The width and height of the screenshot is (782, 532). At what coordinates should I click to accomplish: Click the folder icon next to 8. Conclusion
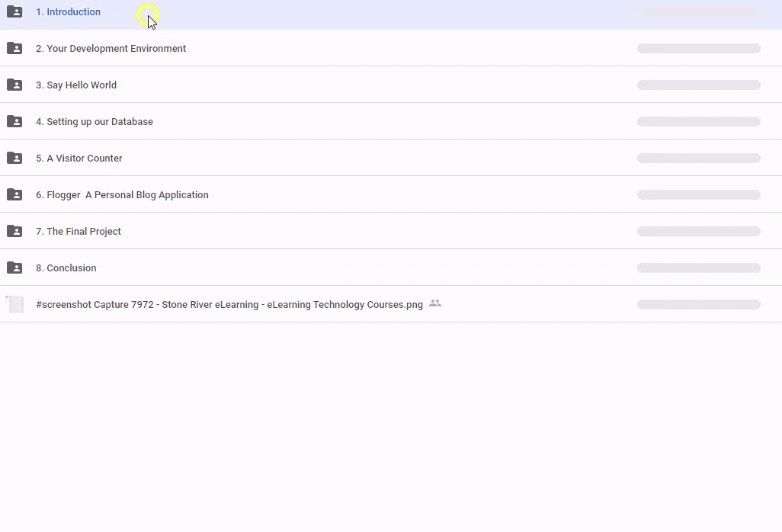[14, 268]
